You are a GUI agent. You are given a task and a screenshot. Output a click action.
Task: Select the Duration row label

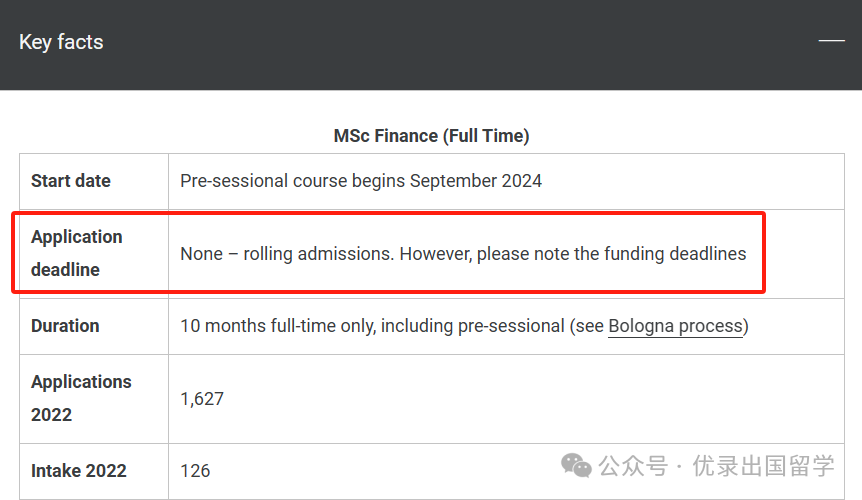click(x=65, y=326)
